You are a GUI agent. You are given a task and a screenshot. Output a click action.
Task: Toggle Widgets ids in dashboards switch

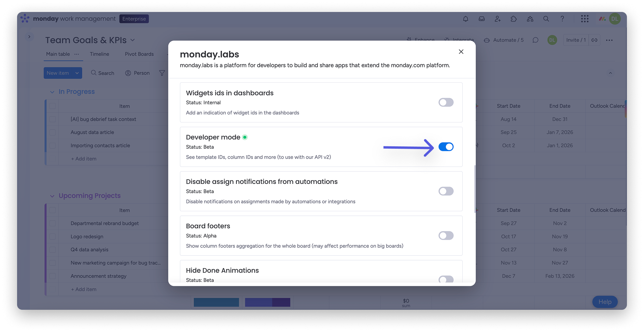click(x=446, y=102)
